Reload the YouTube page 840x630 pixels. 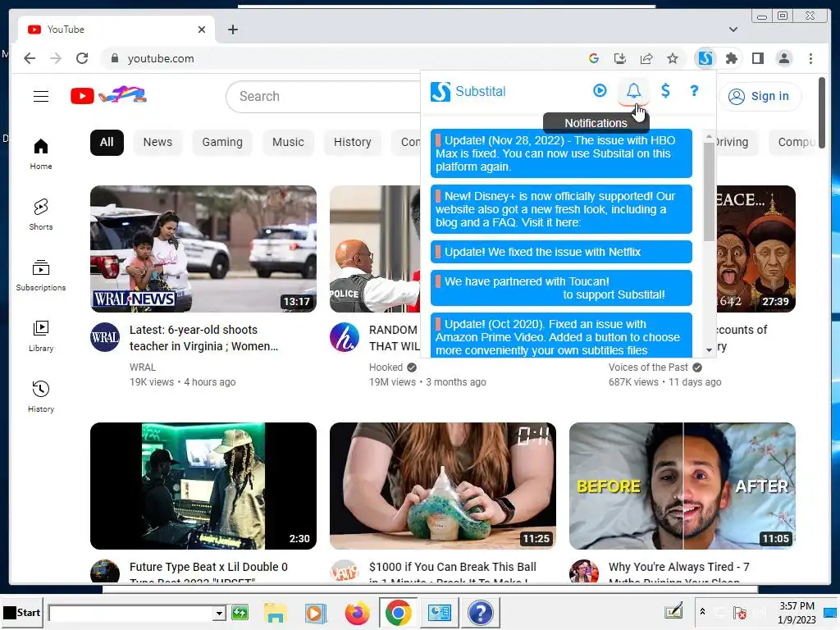pos(82,58)
